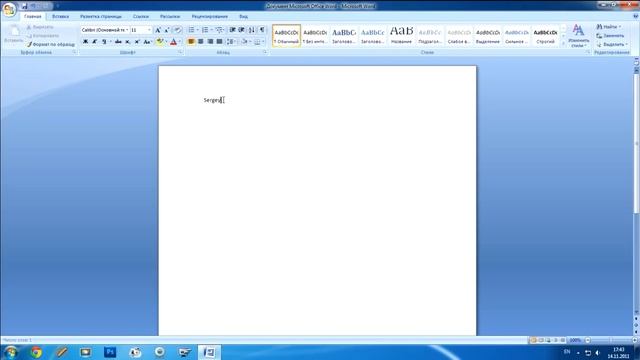Viewport: 640px width, 360px height.
Task: Adjust the zoom slider in status bar
Action: coord(611,340)
